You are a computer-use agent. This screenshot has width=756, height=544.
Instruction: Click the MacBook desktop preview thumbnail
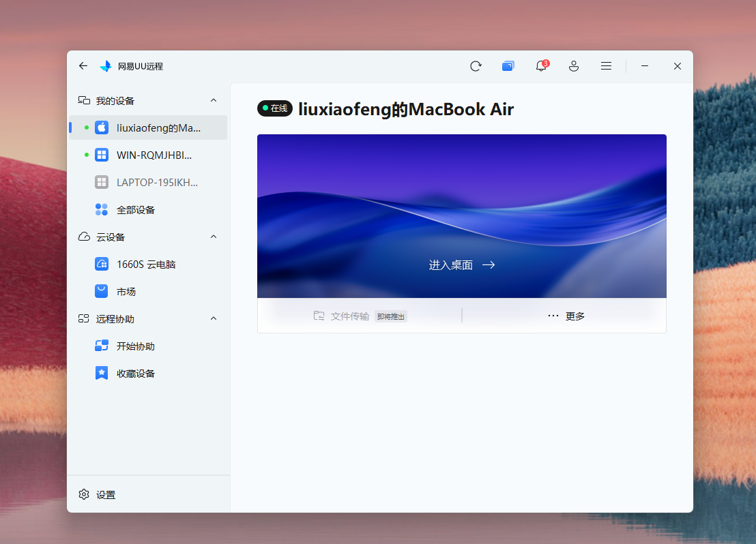462,216
